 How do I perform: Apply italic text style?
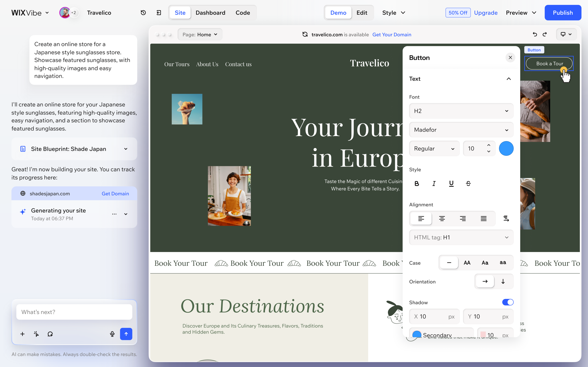pyautogui.click(x=434, y=183)
